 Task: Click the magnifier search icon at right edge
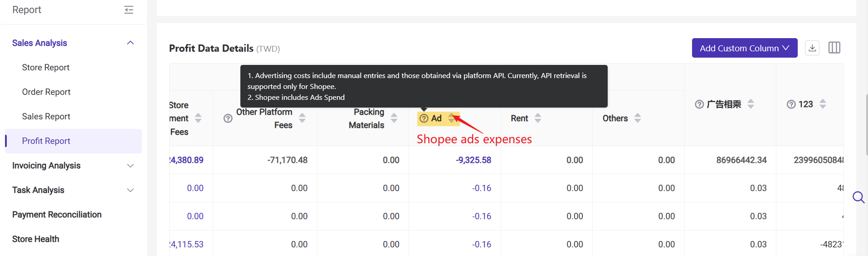(x=858, y=197)
